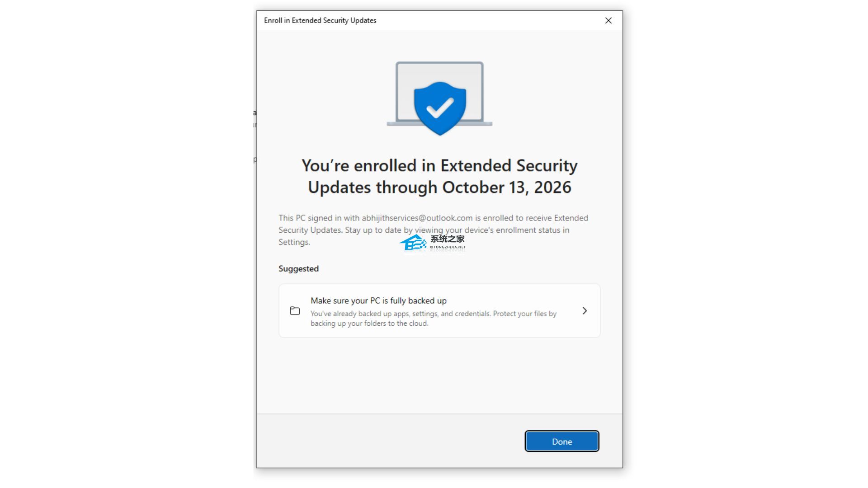Open 'Make sure your PC is fully backed up'
Image resolution: width=868 pixels, height=488 pixels.
click(378, 301)
